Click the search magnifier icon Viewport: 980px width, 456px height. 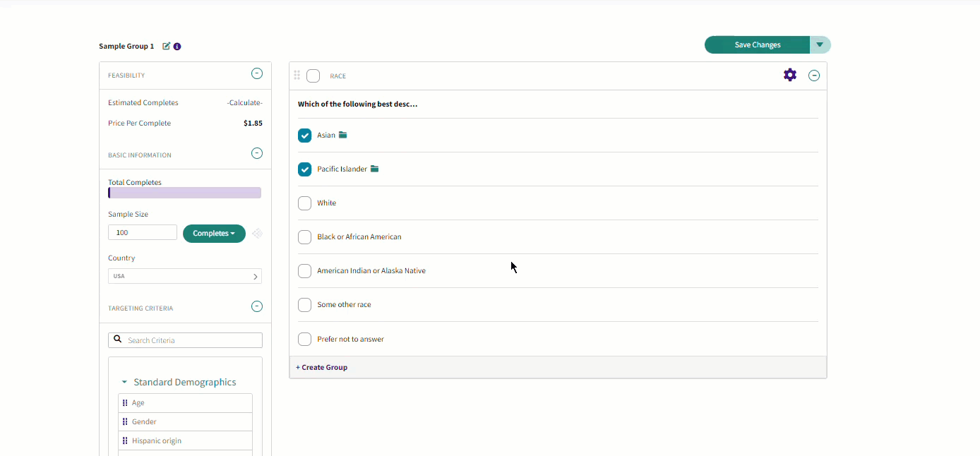pos(118,340)
